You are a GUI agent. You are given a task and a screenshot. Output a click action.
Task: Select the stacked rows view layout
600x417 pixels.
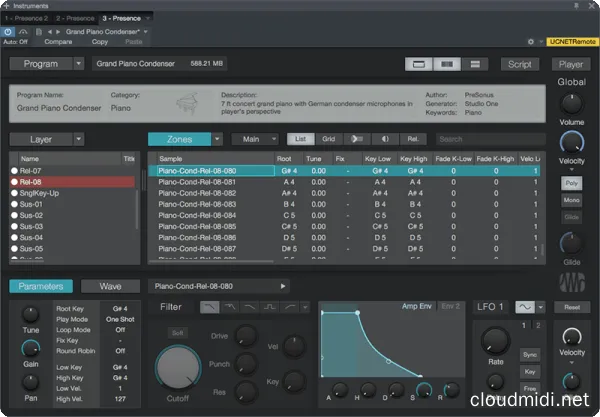pyautogui.click(x=475, y=64)
